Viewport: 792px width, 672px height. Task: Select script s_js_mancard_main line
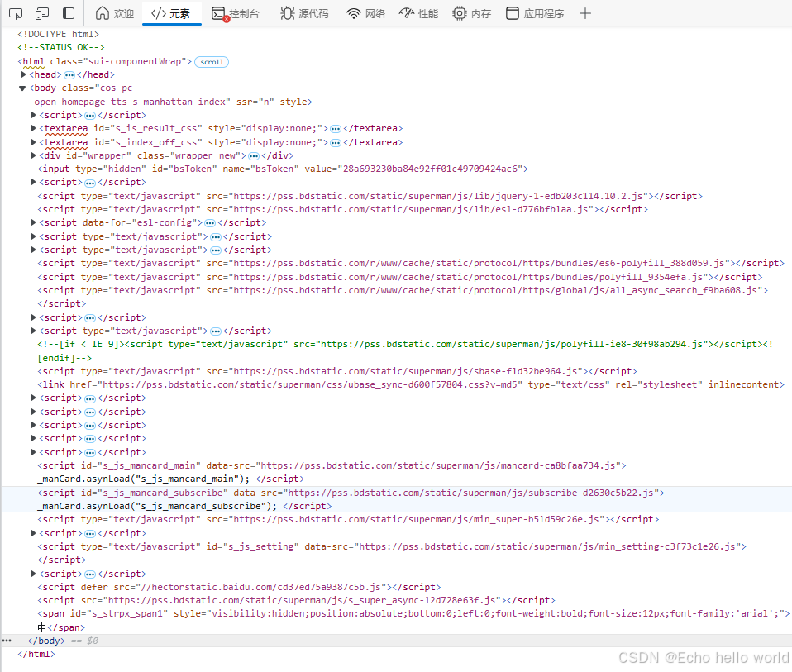[332, 472]
